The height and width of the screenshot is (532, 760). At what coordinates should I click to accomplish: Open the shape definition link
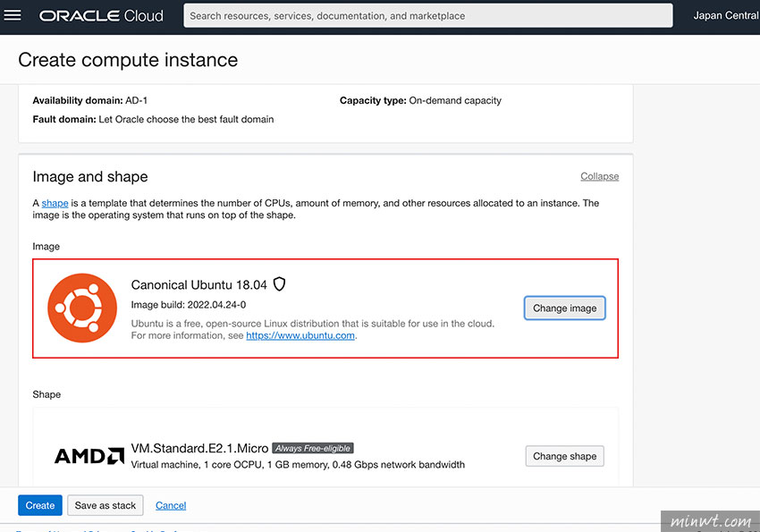(x=55, y=203)
